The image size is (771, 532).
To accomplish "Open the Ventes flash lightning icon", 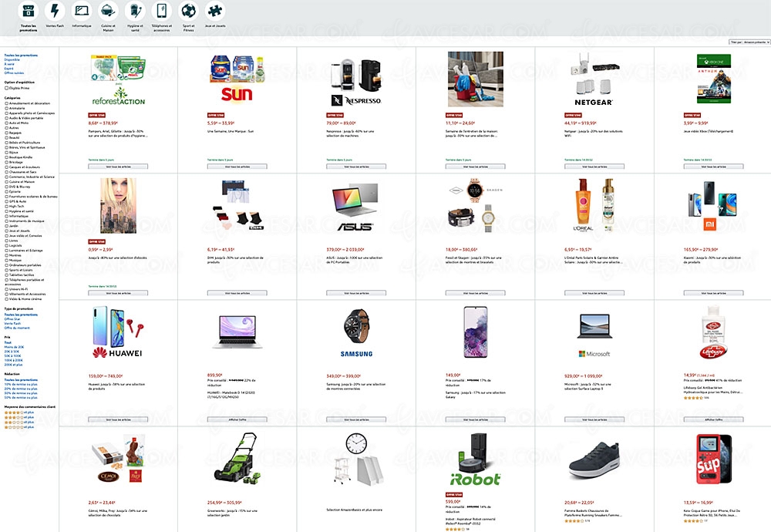I will tap(55, 11).
